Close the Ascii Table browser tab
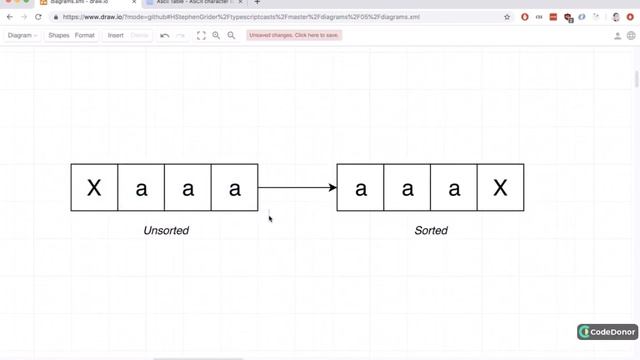 [x=240, y=2]
